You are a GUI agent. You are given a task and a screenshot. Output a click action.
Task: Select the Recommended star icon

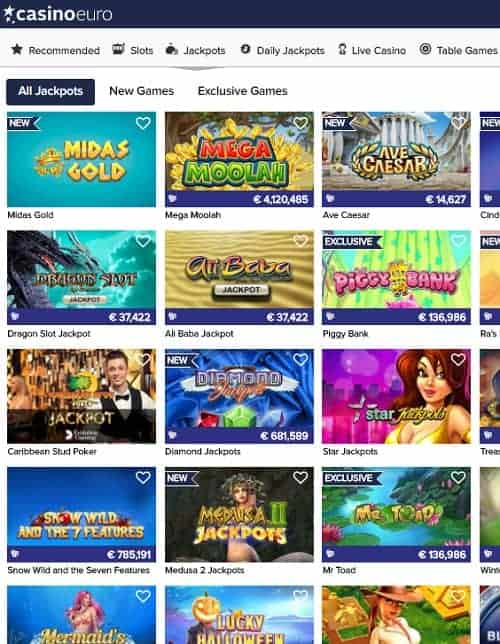(17, 49)
